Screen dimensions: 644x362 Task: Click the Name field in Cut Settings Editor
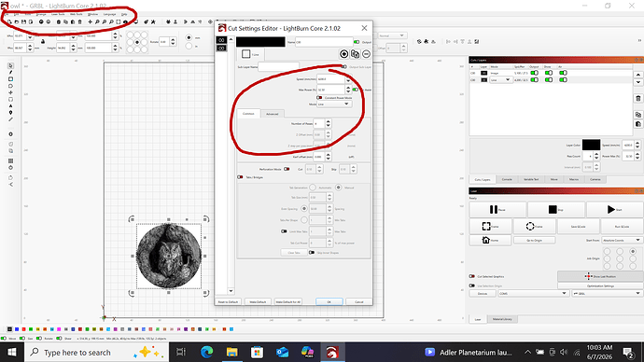coord(324,42)
